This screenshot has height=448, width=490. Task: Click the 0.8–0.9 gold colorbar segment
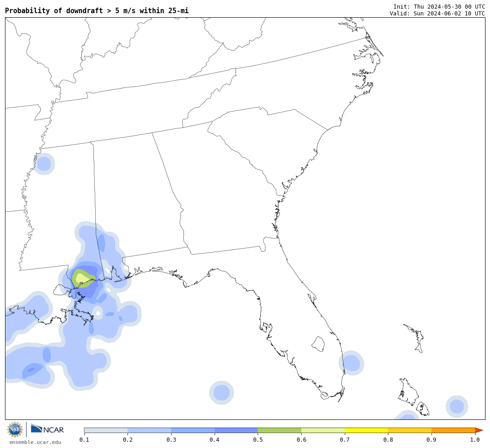(x=410, y=430)
